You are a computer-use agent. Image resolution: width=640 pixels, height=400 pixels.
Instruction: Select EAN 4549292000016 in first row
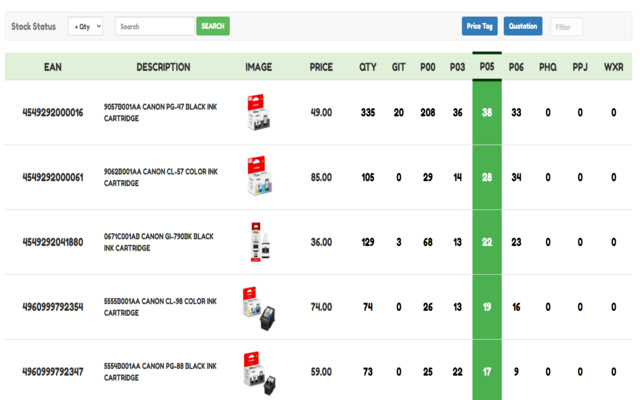pos(53,112)
